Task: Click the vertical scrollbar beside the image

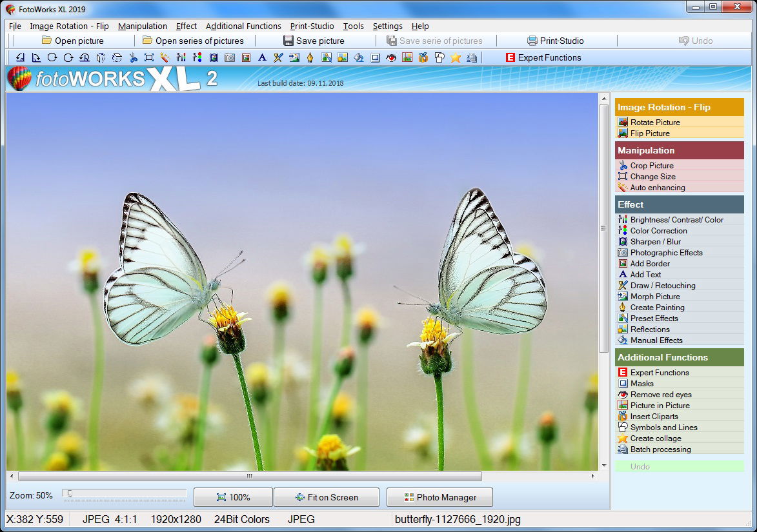Action: click(x=603, y=228)
